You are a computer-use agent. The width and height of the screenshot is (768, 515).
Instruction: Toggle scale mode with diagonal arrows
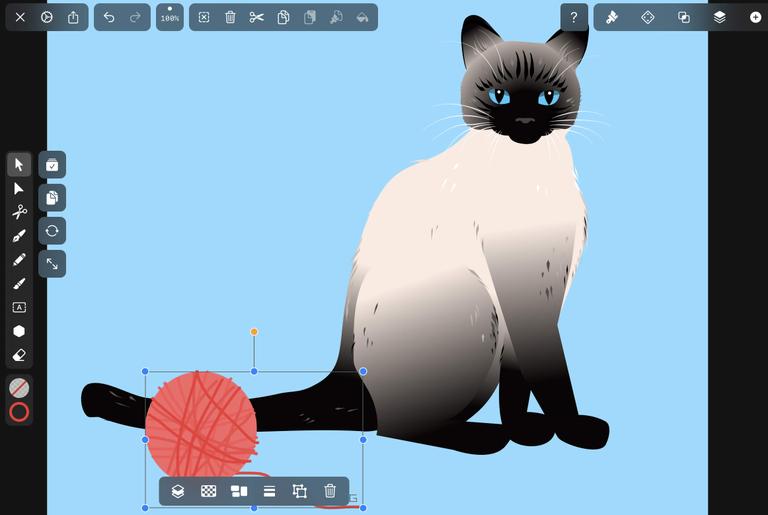click(x=52, y=264)
